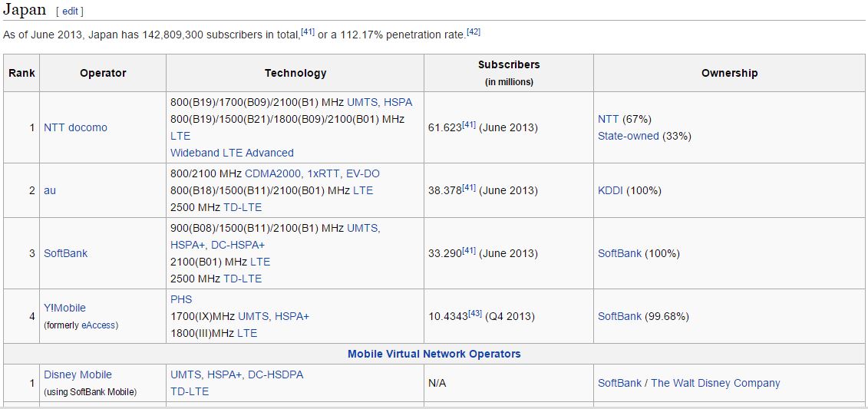
Task: Open SoftBank link in Operator column
Action: point(65,253)
